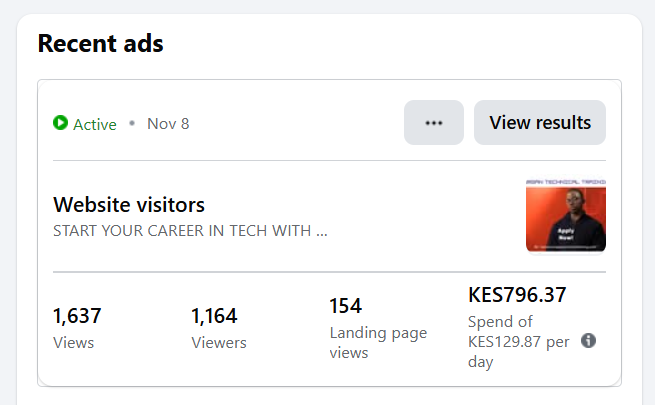Viewport: 655px width, 405px height.
Task: Click the Spend of KES129.87 per day text
Action: pyautogui.click(x=518, y=341)
